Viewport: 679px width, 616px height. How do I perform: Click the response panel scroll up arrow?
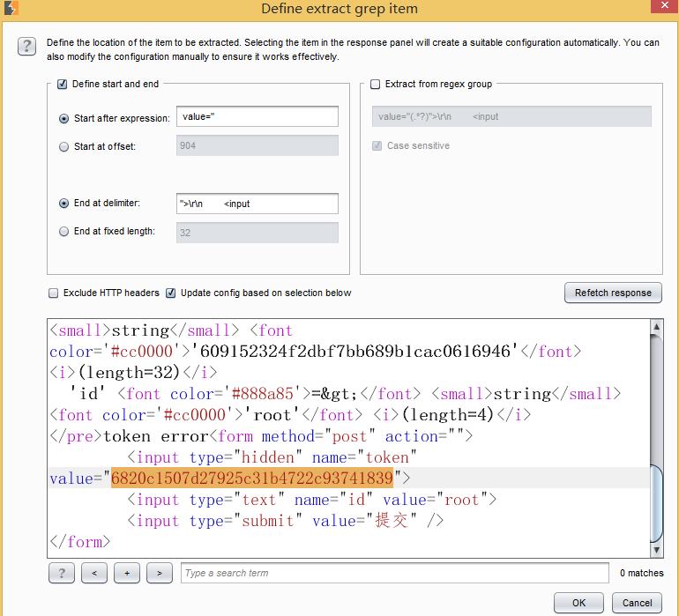tap(655, 328)
